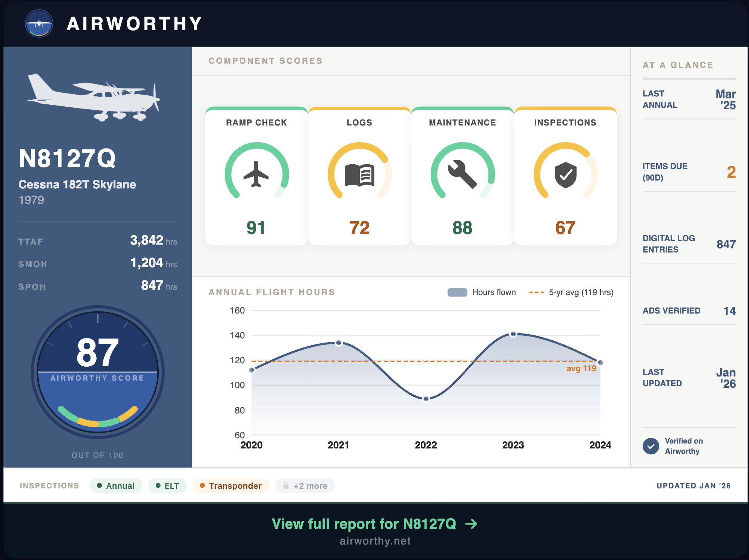The width and height of the screenshot is (749, 560).
Task: Click the shield icon under Inspections
Action: pyautogui.click(x=565, y=174)
